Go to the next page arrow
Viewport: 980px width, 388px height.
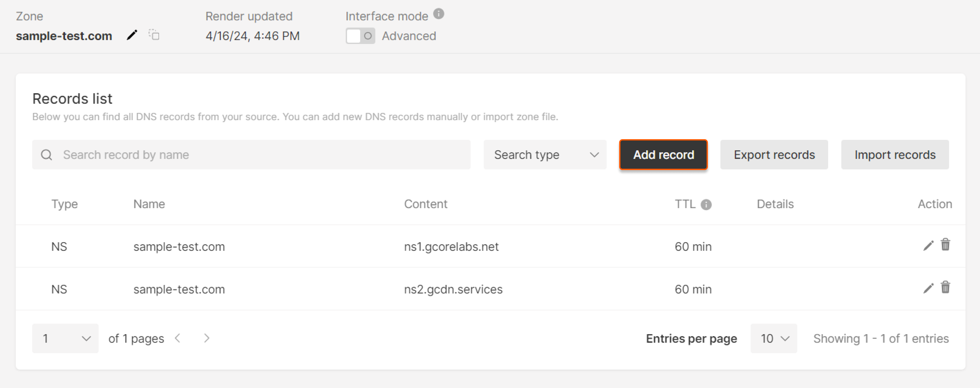(207, 338)
